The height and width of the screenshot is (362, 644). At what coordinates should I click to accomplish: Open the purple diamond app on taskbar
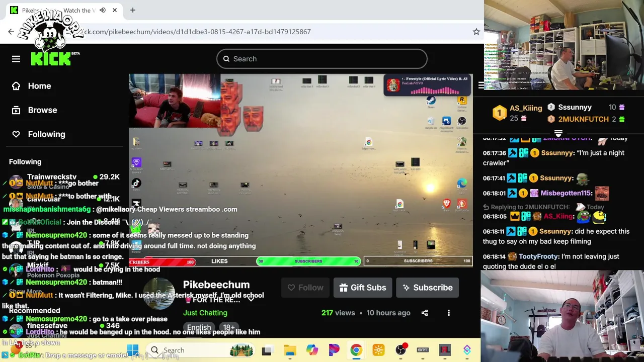tap(467, 350)
